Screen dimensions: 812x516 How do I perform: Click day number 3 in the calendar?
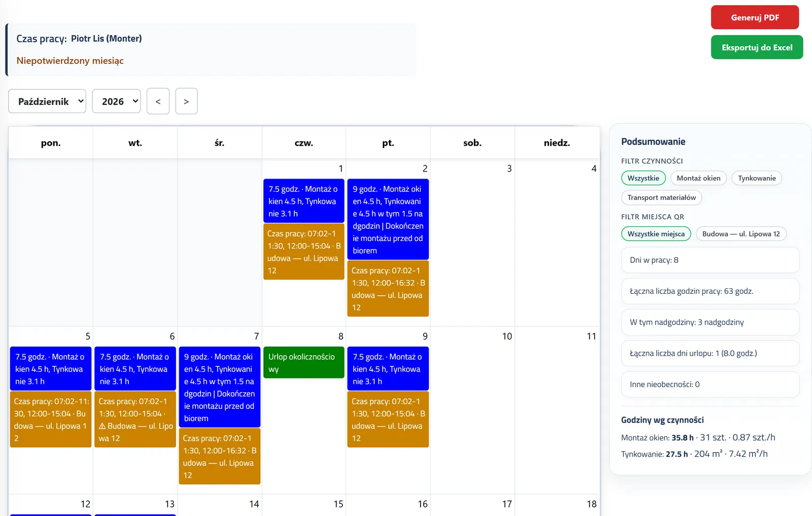tap(509, 168)
